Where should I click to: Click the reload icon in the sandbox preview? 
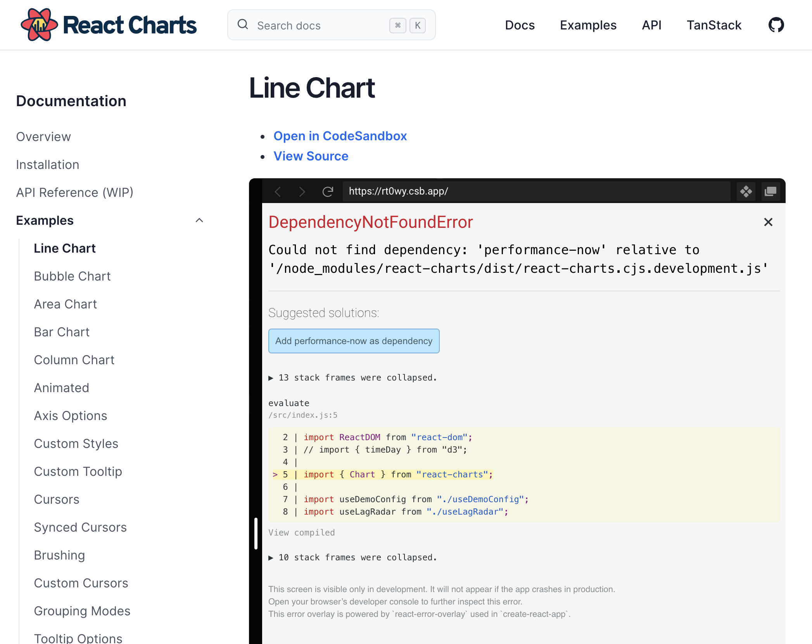pyautogui.click(x=328, y=191)
